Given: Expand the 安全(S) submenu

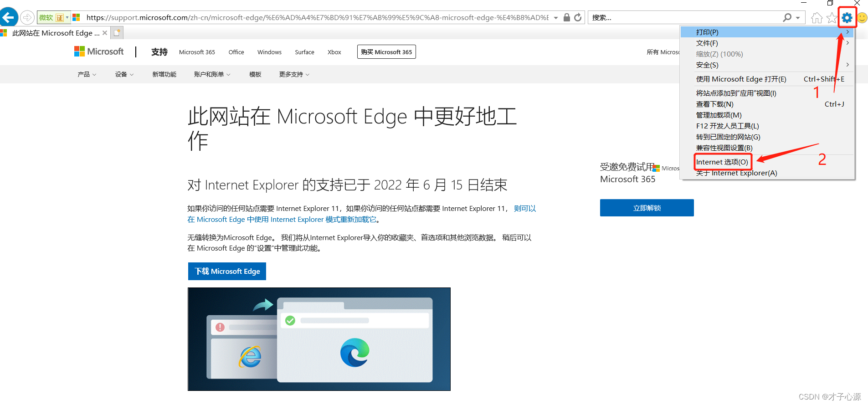Looking at the screenshot, I should [x=767, y=65].
